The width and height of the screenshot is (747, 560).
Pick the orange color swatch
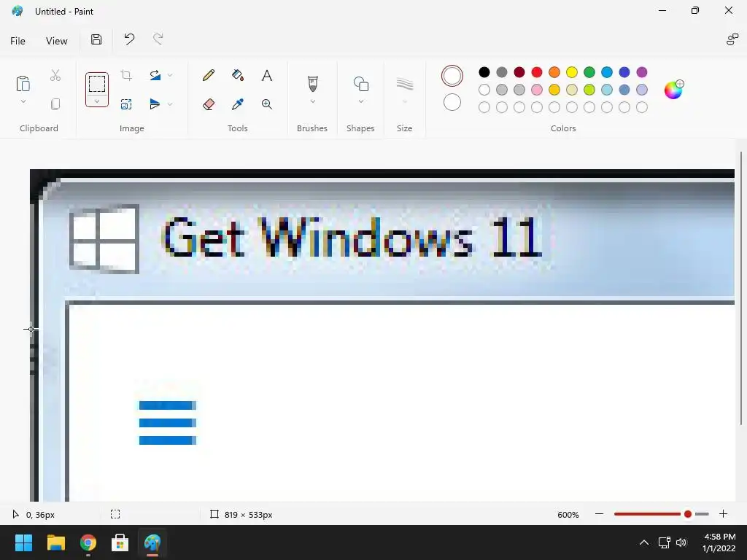pos(554,72)
